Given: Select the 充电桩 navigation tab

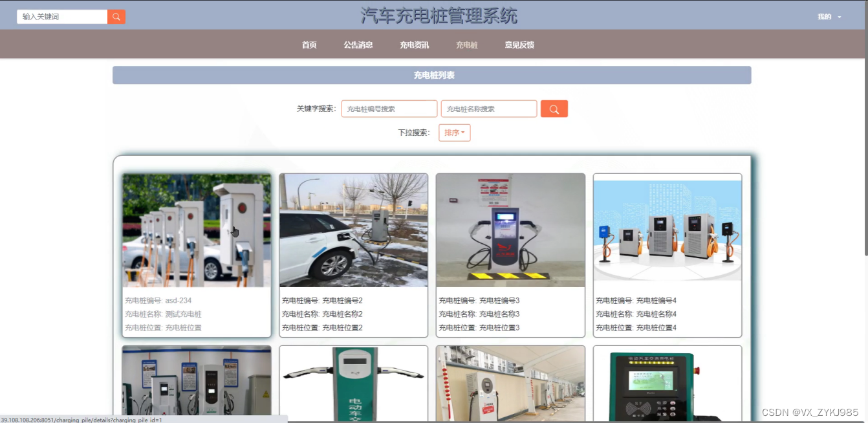Looking at the screenshot, I should tap(466, 45).
